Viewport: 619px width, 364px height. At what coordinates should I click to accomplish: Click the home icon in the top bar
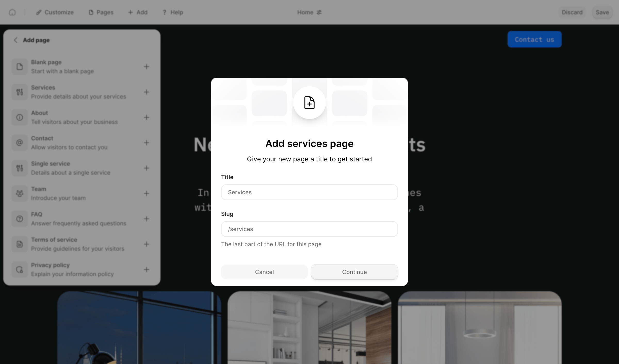[x=12, y=12]
